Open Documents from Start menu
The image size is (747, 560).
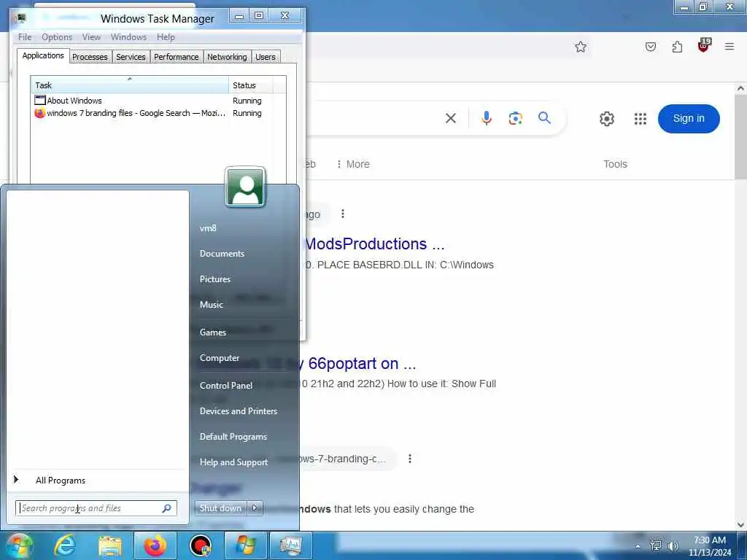tap(222, 254)
